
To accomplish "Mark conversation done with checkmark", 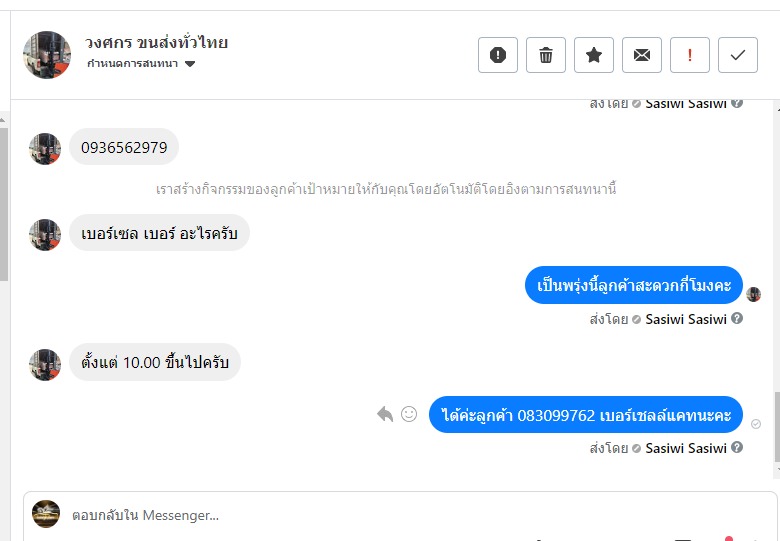I will [x=738, y=55].
